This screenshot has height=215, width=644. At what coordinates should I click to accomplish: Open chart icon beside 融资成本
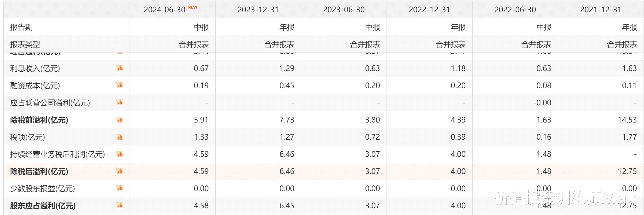pyautogui.click(x=120, y=86)
